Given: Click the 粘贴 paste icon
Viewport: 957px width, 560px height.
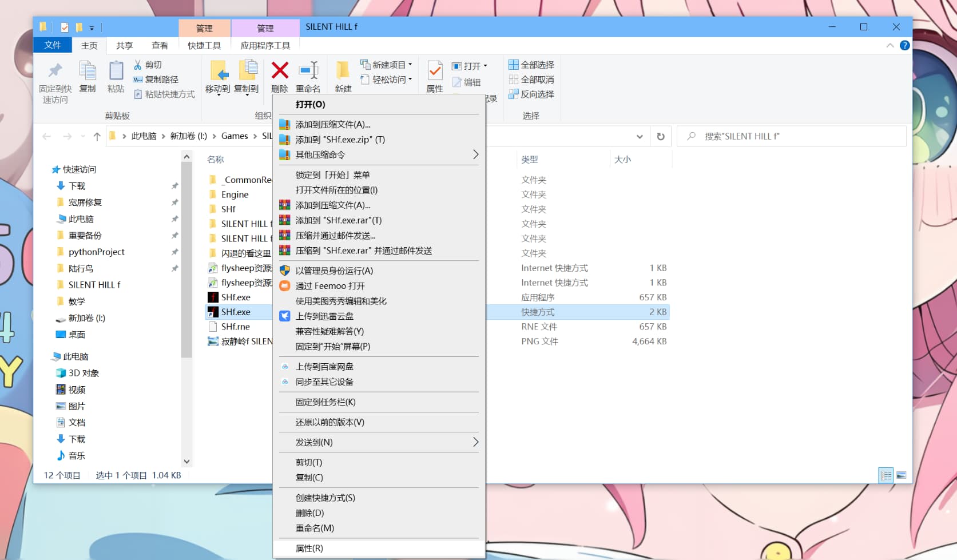Looking at the screenshot, I should click(x=116, y=71).
